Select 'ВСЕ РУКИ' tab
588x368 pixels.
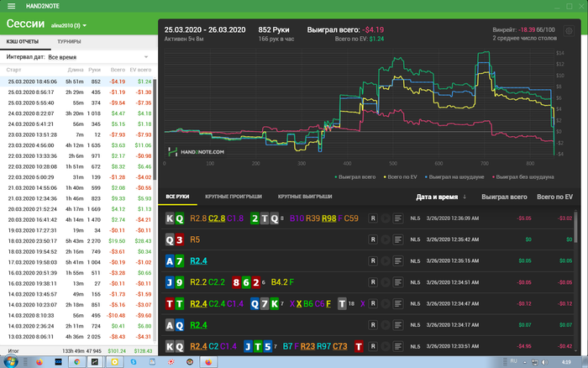pos(177,197)
